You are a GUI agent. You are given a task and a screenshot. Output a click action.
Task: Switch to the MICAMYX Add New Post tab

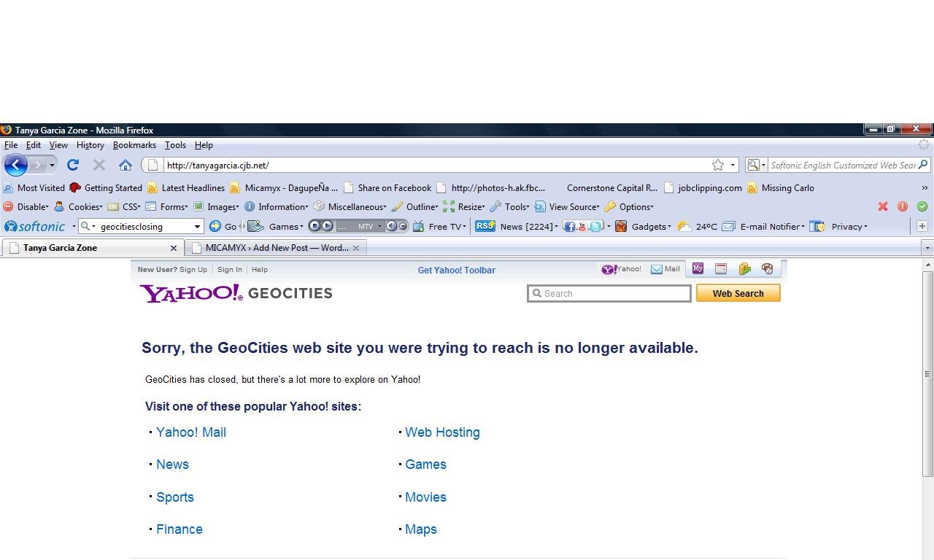coord(276,248)
